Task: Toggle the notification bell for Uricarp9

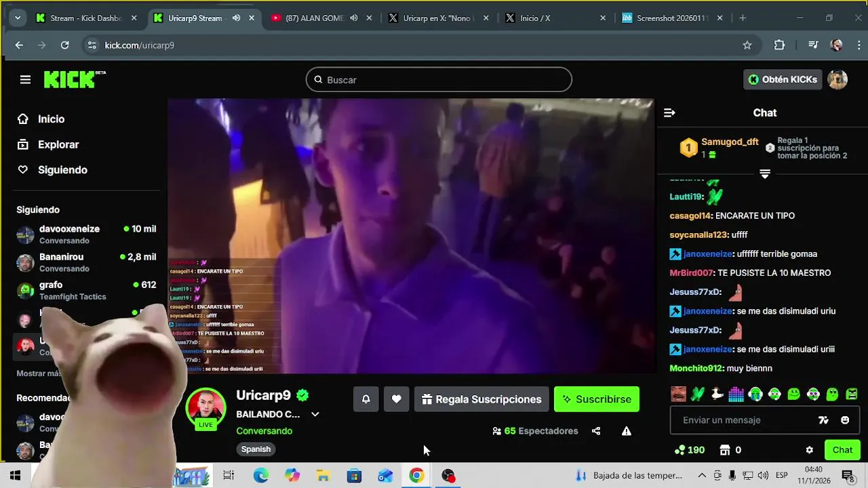Action: click(x=366, y=399)
